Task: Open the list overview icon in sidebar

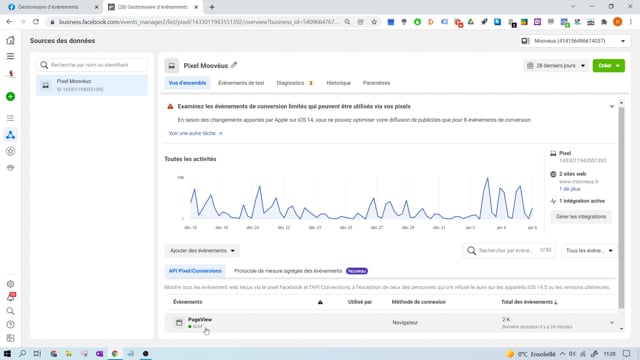Action: pos(11,118)
